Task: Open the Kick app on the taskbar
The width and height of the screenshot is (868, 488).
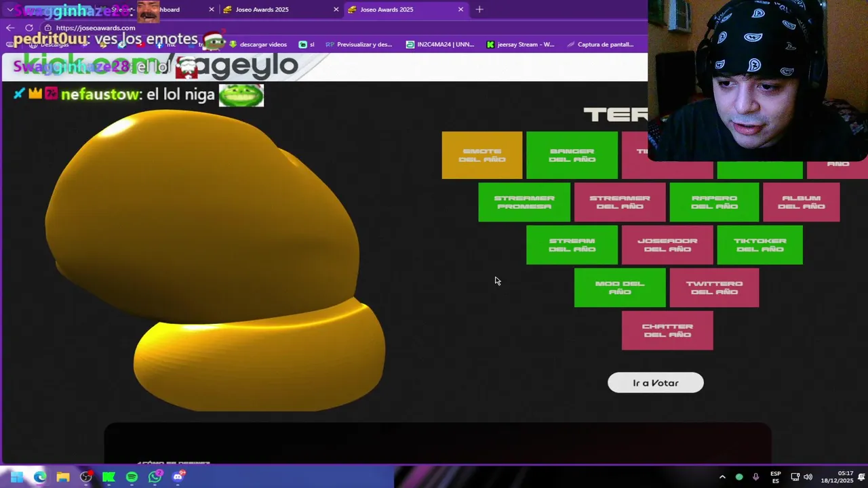Action: click(108, 477)
